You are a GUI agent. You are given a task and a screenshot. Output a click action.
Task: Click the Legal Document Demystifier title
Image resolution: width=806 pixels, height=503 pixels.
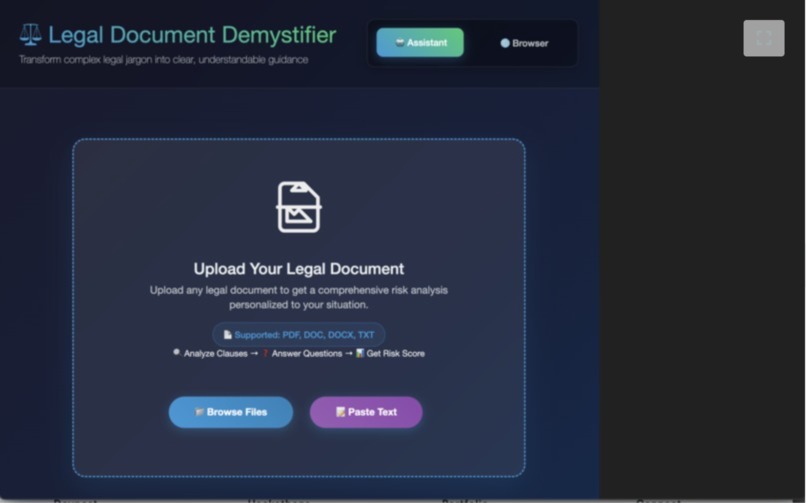pyautogui.click(x=192, y=35)
